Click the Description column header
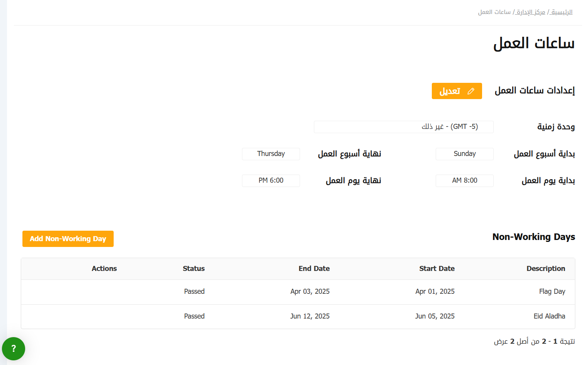This screenshot has height=365, width=588. 545,269
